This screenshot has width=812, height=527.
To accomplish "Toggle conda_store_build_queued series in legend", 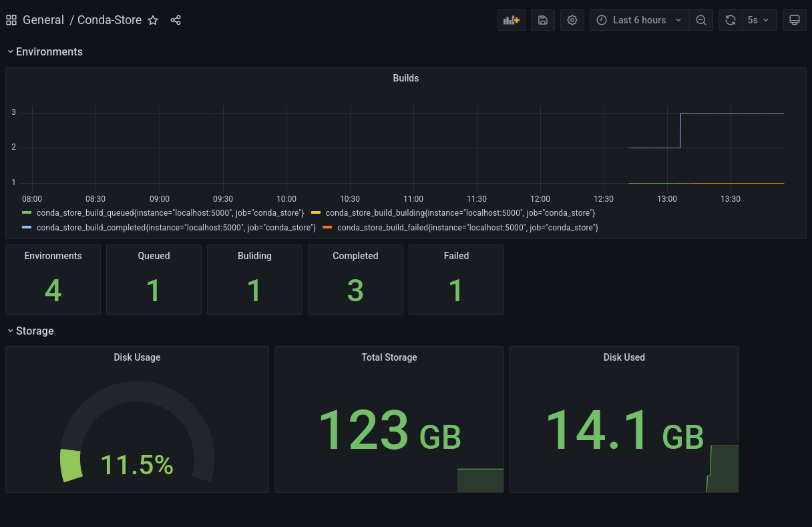I will [170, 212].
